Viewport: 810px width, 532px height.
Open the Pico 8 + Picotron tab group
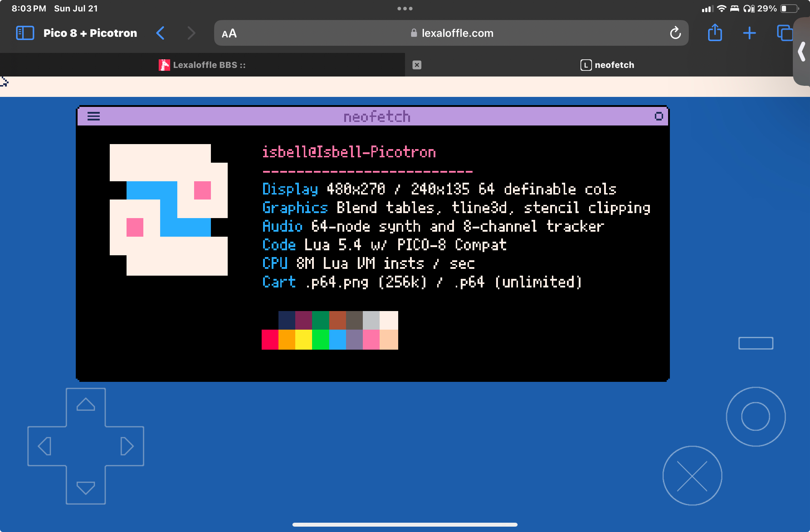click(90, 33)
